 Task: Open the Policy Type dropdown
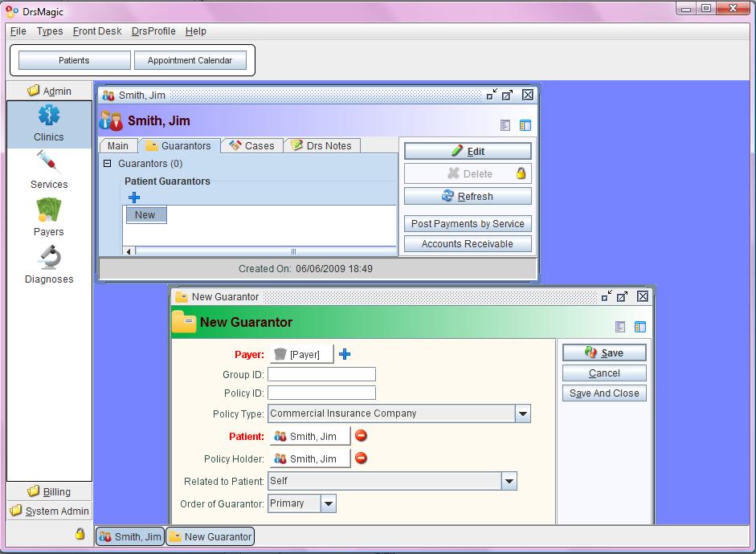coord(523,413)
